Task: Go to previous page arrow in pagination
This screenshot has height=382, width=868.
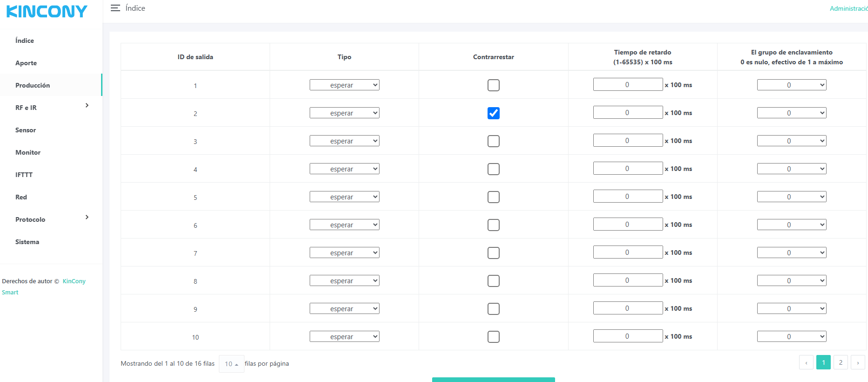Action: click(806, 362)
